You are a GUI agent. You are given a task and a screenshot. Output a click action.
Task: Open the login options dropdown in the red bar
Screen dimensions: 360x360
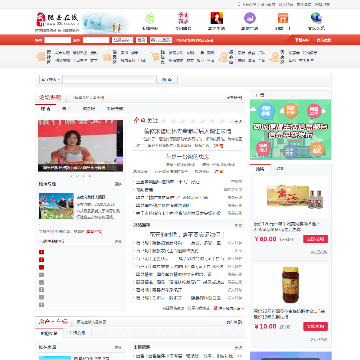(x=122, y=40)
